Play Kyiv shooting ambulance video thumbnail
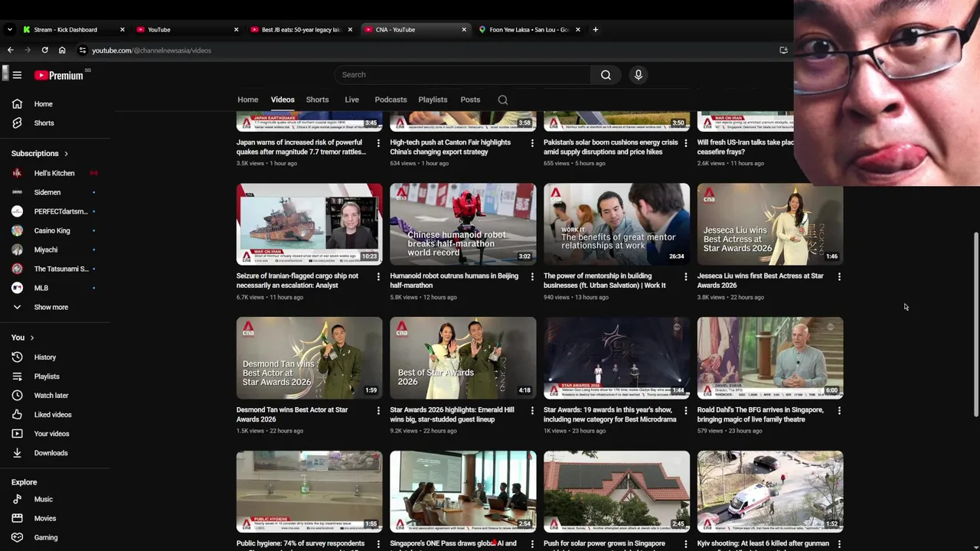This screenshot has width=980, height=551. 770,491
